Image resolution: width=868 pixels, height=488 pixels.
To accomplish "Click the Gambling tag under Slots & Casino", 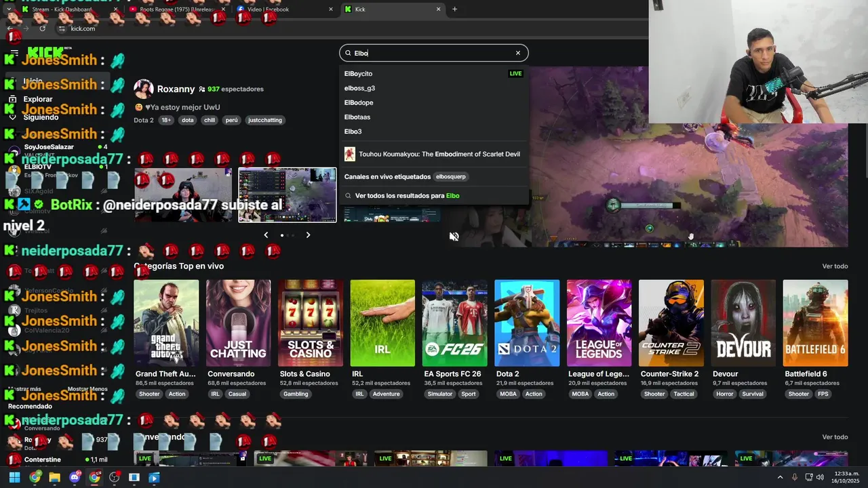I will pos(296,394).
